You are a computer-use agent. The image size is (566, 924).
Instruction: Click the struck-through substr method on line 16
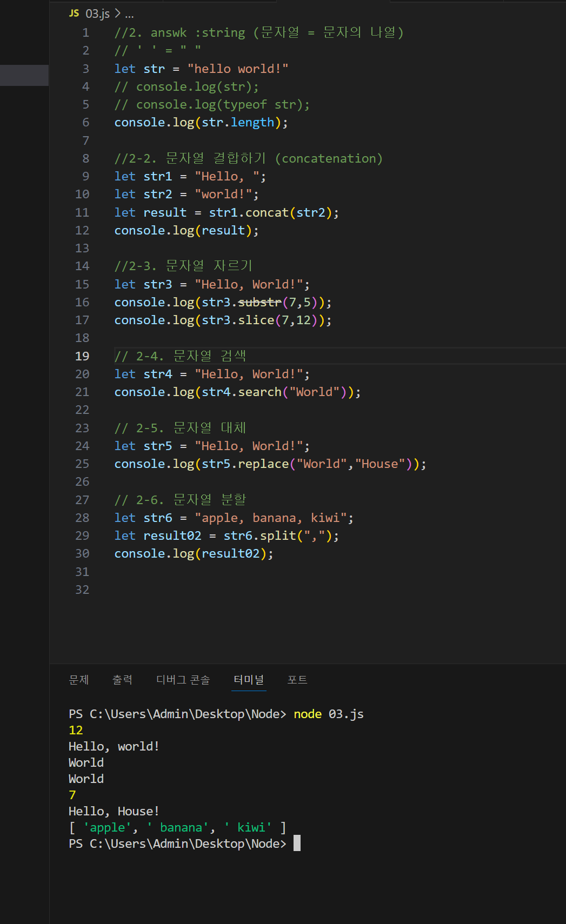[260, 302]
